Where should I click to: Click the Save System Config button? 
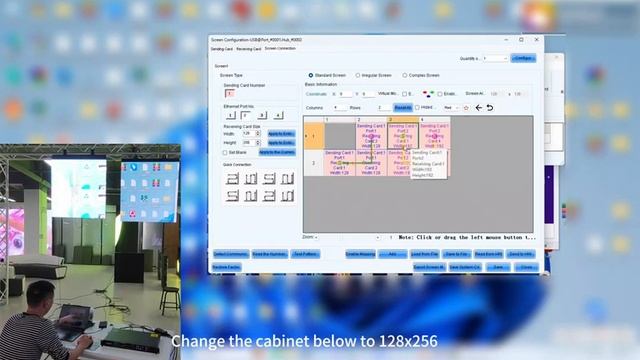tap(465, 267)
